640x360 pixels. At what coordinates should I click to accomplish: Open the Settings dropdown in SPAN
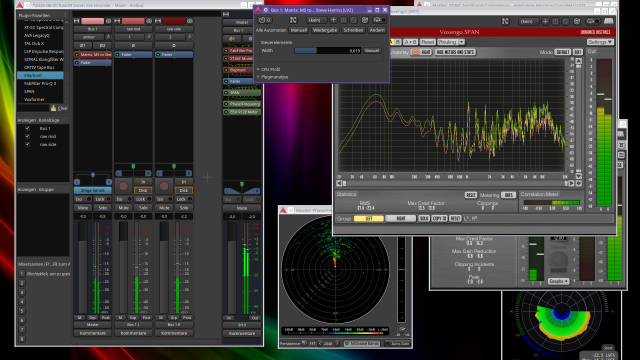point(600,42)
